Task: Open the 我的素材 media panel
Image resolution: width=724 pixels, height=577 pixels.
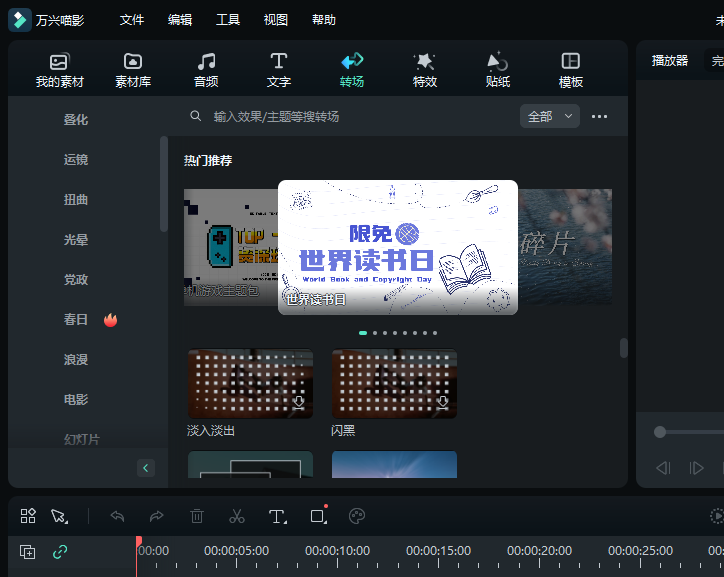Action: tap(60, 70)
